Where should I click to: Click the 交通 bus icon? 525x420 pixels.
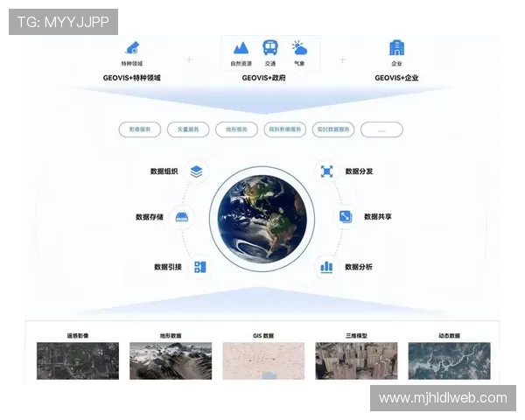click(270, 47)
